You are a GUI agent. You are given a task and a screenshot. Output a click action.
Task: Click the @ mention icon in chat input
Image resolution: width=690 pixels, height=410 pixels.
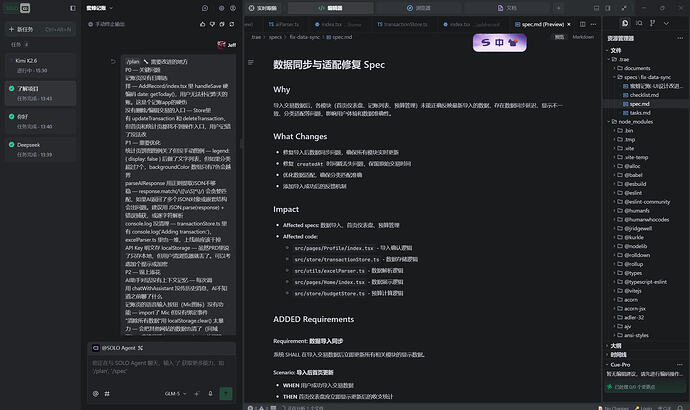tap(96, 394)
